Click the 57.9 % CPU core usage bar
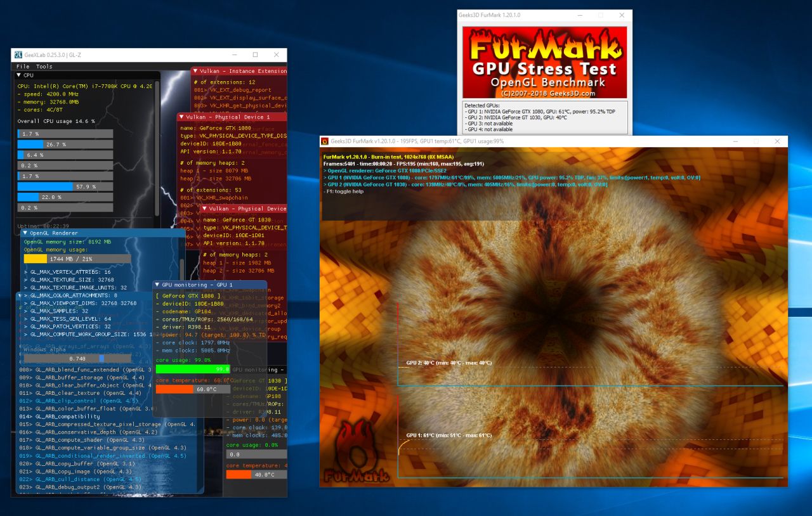Viewport: 812px width, 516px height. click(65, 186)
